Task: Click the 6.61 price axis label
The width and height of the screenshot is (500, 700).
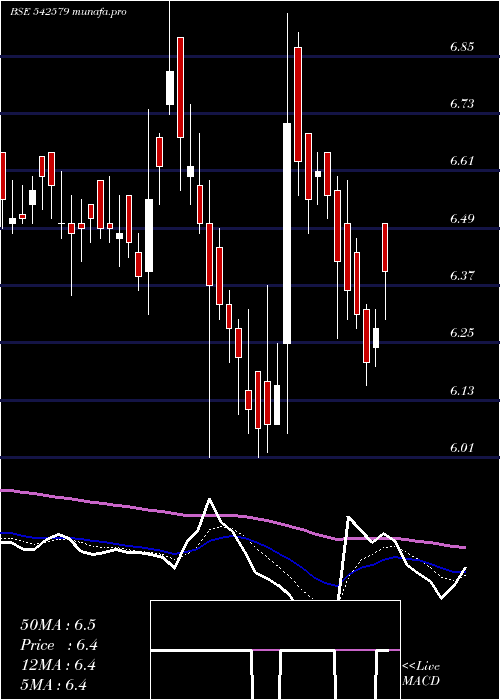Action: point(462,161)
